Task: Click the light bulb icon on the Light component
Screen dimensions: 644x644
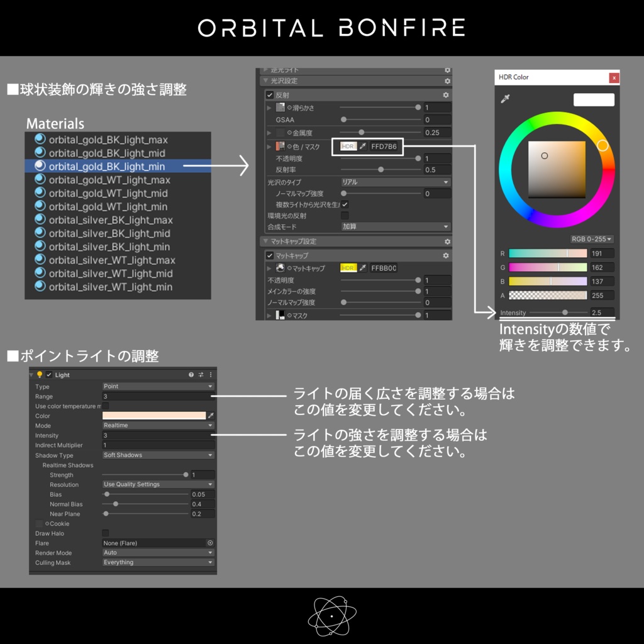Action: coord(40,375)
